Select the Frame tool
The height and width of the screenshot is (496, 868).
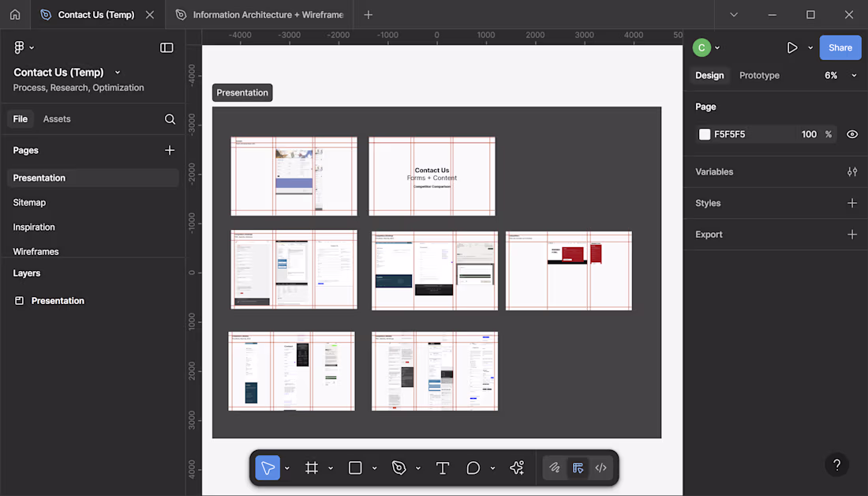pyautogui.click(x=312, y=468)
